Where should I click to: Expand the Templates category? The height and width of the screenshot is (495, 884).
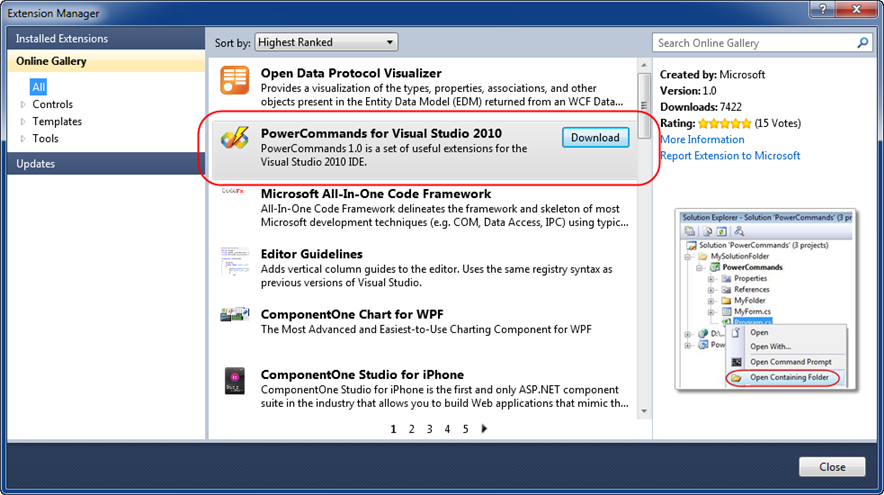(x=23, y=121)
